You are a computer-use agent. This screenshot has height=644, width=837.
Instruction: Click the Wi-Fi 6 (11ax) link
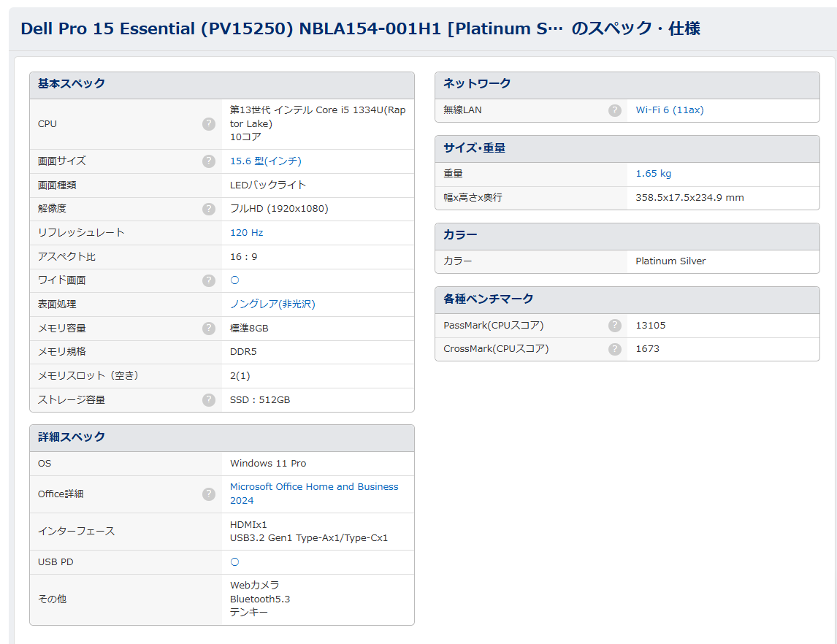tap(670, 110)
